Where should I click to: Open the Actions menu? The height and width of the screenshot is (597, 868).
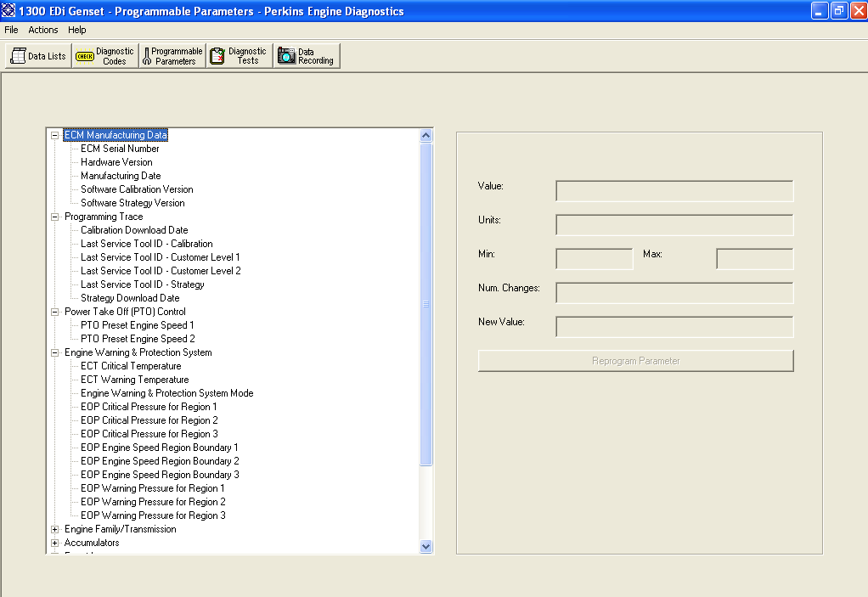[43, 30]
